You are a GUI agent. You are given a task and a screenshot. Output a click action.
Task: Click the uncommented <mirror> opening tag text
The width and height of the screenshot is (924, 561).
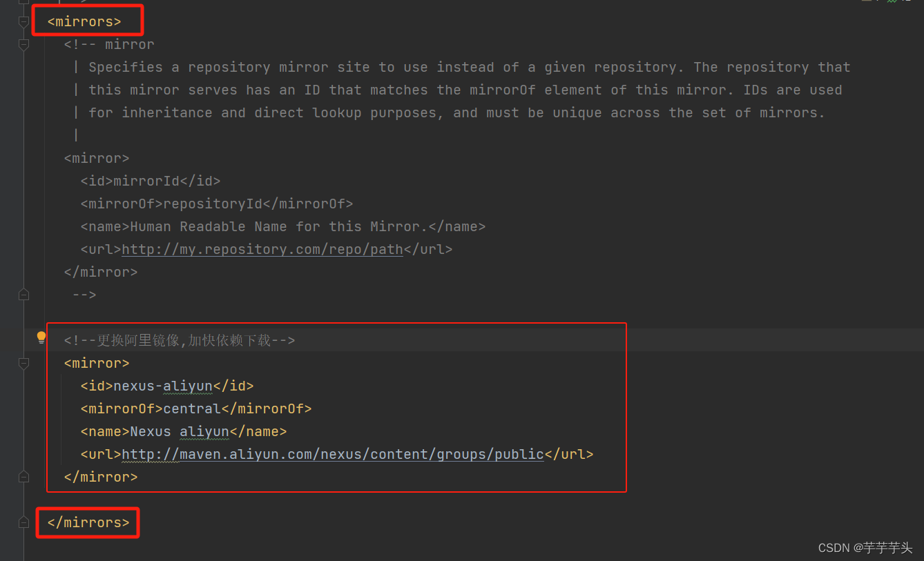point(97,363)
